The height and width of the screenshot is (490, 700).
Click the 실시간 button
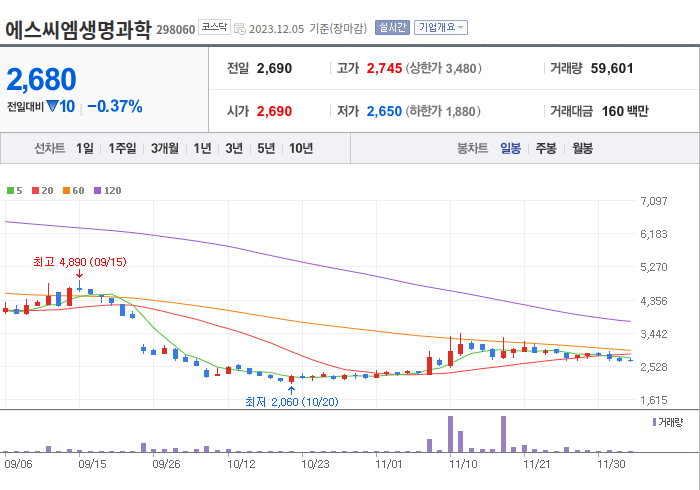pos(392,28)
